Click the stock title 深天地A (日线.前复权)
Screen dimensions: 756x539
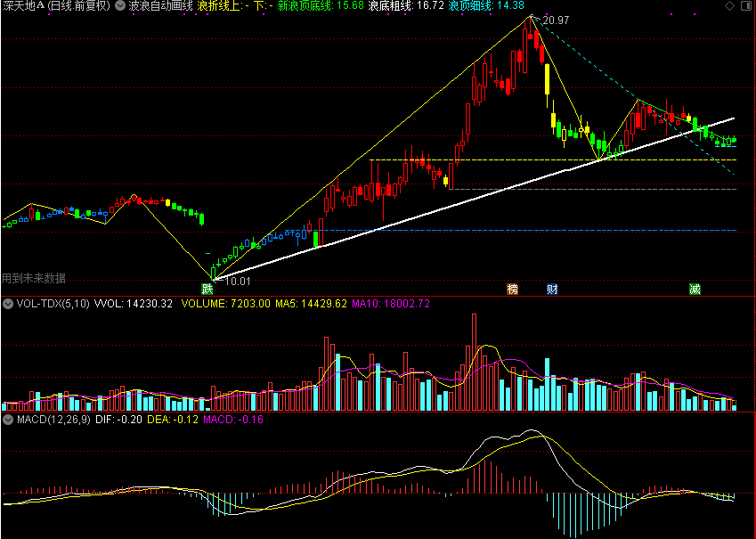click(56, 5)
